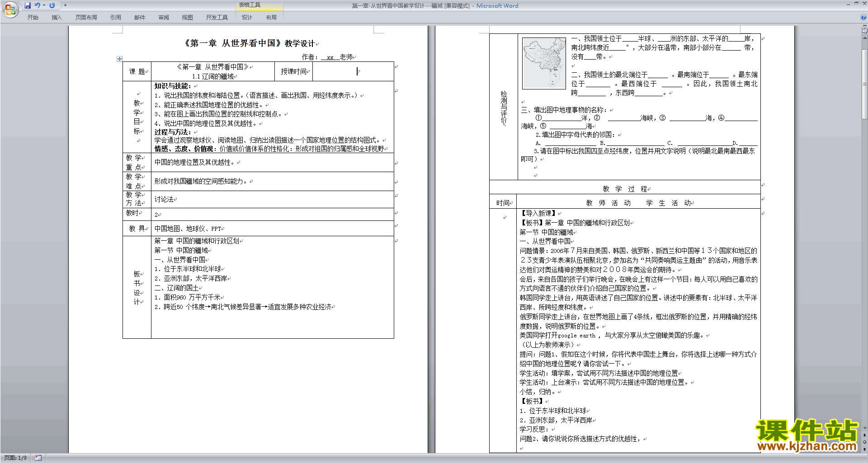Click vertical label 检测与评价
This screenshot has height=463, width=868.
(x=504, y=107)
